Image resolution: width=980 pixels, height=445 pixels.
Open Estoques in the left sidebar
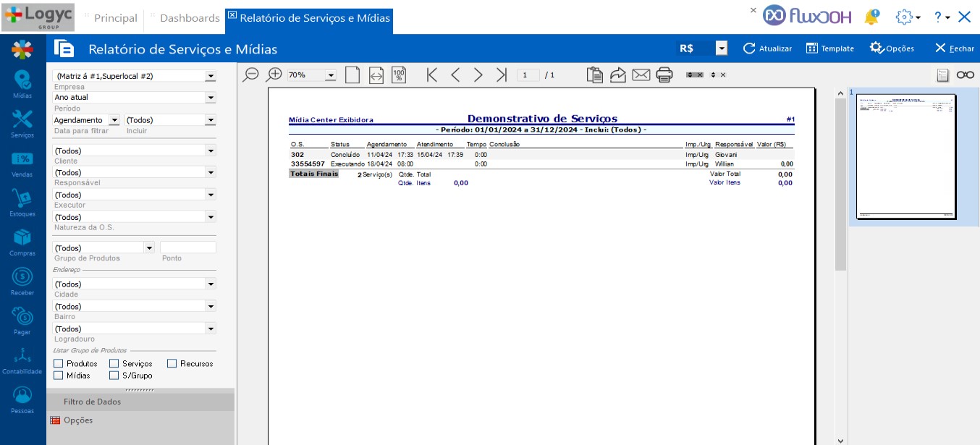pyautogui.click(x=22, y=203)
